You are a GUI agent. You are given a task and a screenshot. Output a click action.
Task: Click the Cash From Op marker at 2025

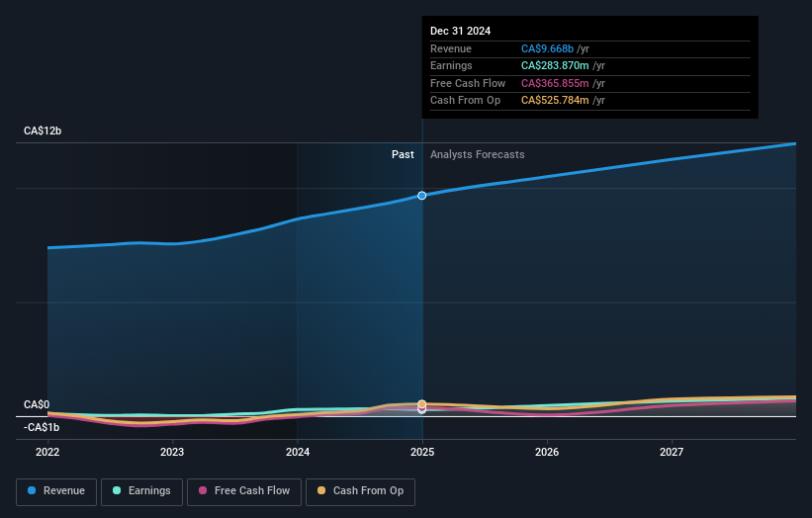(x=422, y=404)
